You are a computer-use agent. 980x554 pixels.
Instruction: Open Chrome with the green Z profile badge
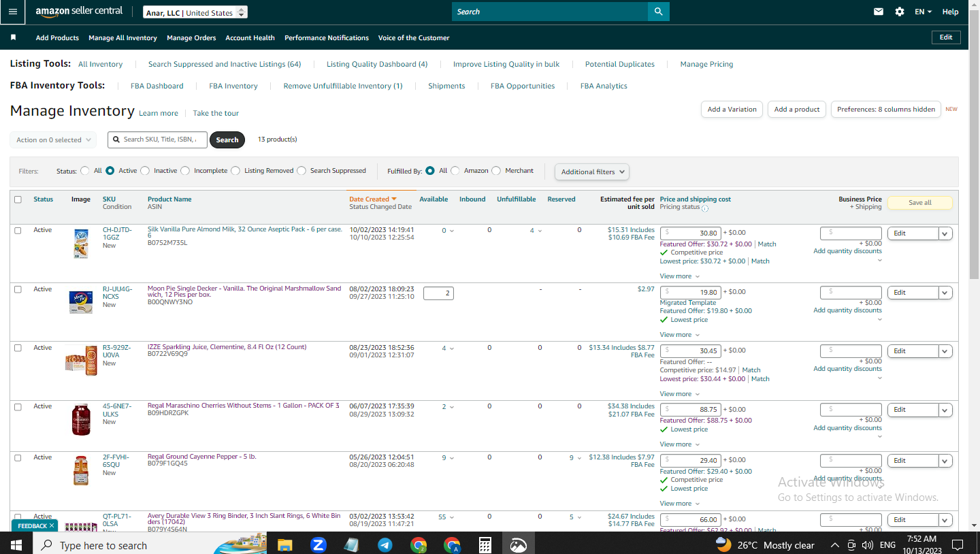419,545
